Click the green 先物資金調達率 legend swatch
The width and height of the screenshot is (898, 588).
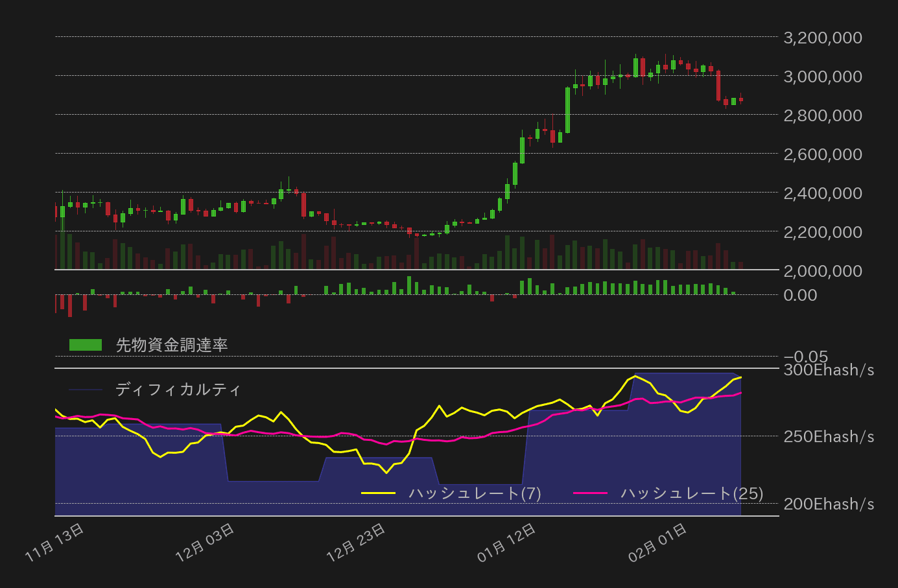click(85, 345)
